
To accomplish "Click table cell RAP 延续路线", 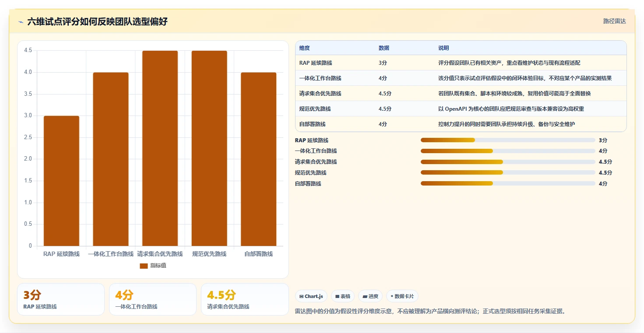I will click(x=316, y=63).
